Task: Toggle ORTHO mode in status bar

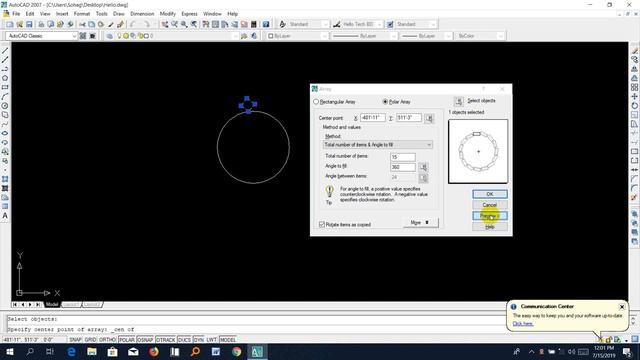Action: tap(107, 340)
